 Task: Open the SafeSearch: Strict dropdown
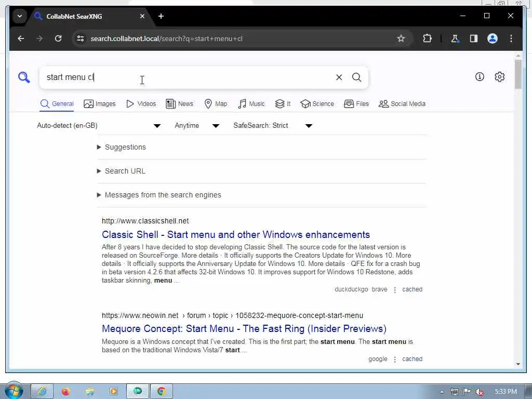click(x=272, y=126)
